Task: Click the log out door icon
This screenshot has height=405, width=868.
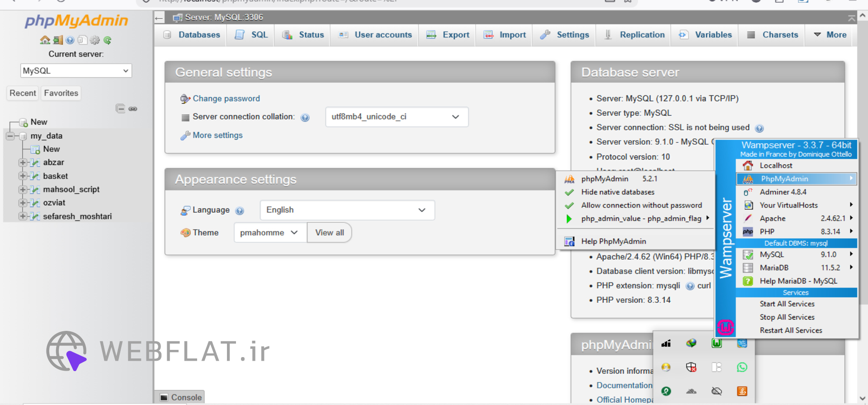Action: pyautogui.click(x=58, y=40)
